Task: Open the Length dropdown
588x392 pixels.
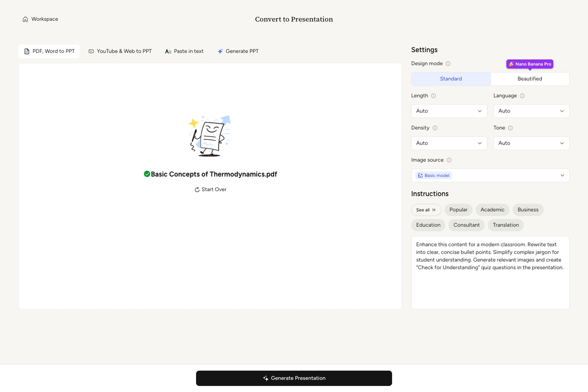Action: pos(449,111)
